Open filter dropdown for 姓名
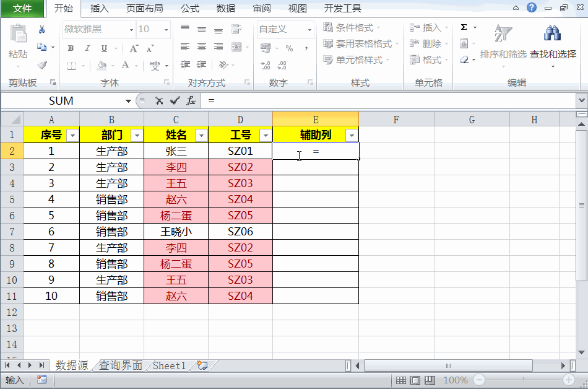 [x=201, y=135]
